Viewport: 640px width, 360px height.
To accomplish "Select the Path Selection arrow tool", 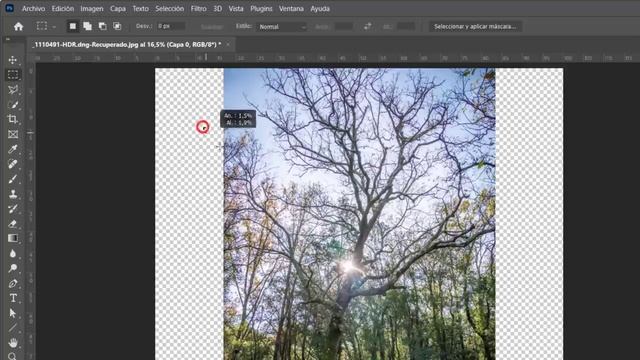I will coord(13,313).
